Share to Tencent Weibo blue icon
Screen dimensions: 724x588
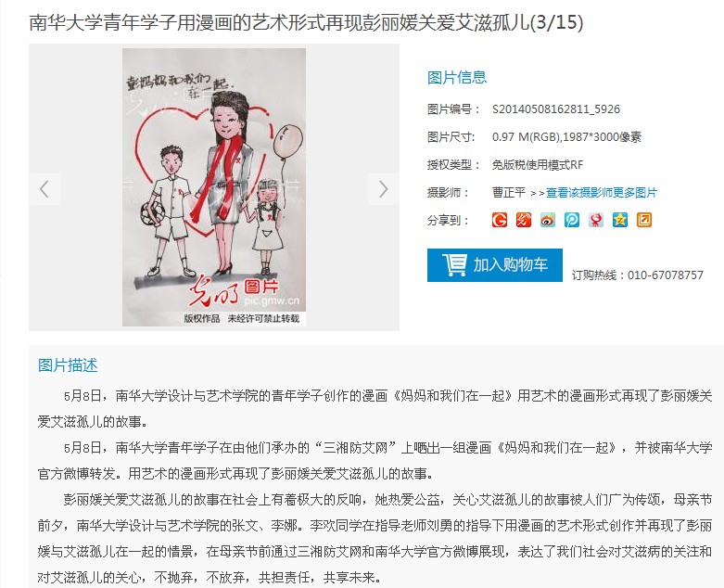click(572, 220)
